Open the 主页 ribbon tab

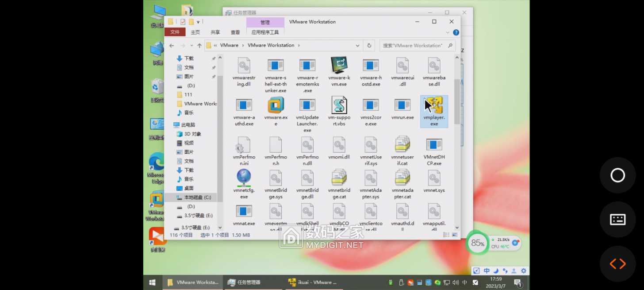195,32
